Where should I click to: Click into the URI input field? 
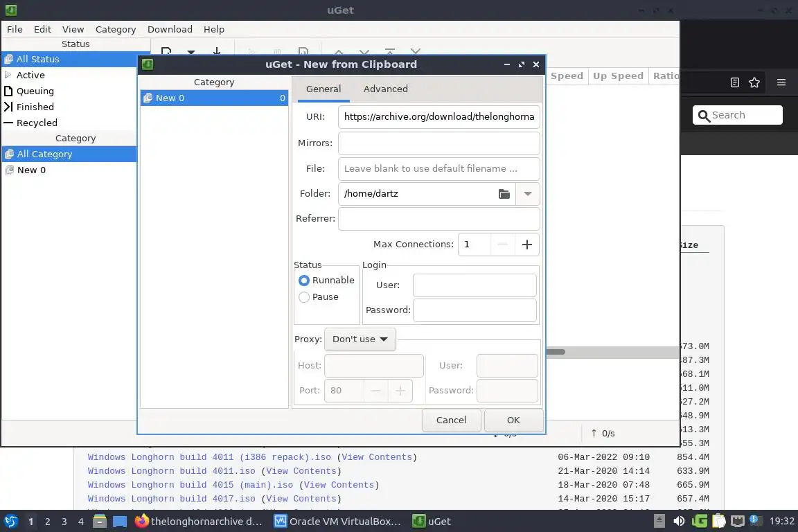(x=438, y=117)
